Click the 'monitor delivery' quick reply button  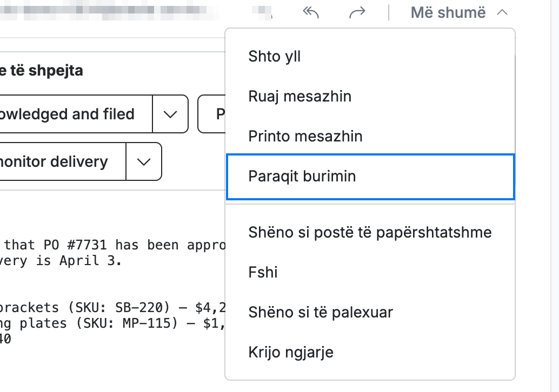(62, 161)
